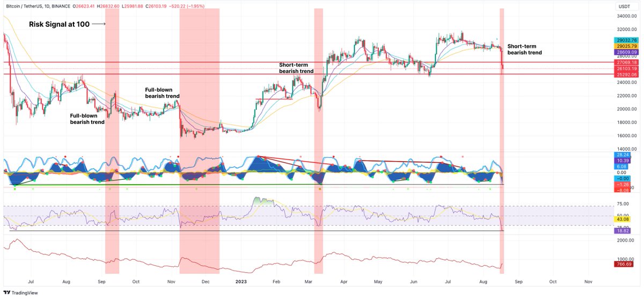
Task: Select the yellow RSI average 43.08 label
Action: click(x=624, y=219)
